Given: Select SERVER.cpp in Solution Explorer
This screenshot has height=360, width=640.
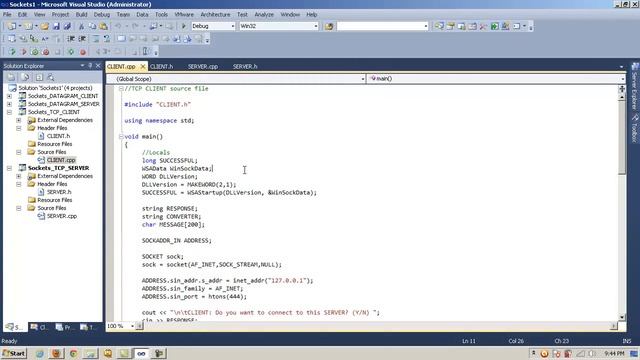Looking at the screenshot, I should pyautogui.click(x=62, y=216).
